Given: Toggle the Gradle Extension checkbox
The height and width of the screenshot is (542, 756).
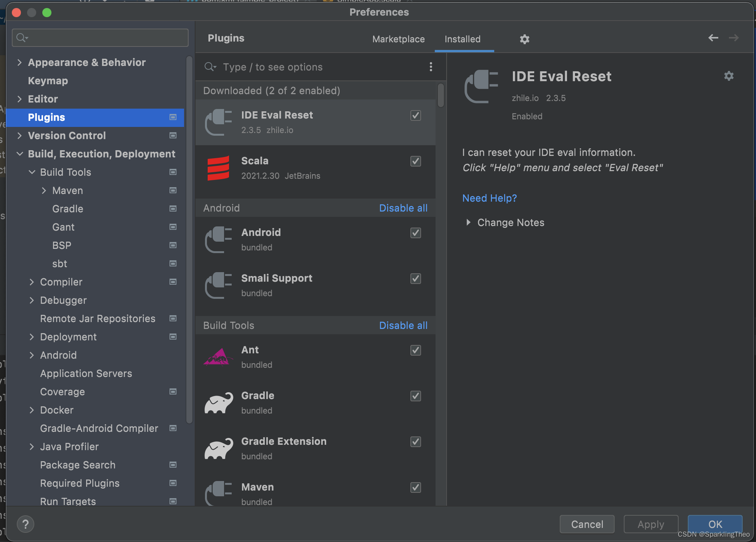Looking at the screenshot, I should click(415, 442).
